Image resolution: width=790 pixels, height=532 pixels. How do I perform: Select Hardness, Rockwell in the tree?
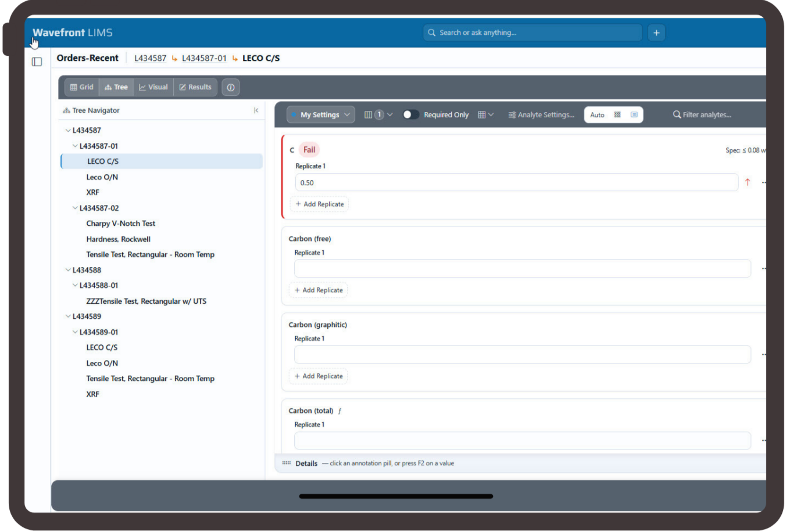coord(119,239)
